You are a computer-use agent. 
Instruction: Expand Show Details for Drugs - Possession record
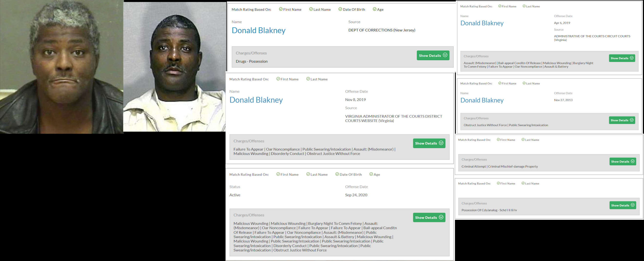pos(433,55)
